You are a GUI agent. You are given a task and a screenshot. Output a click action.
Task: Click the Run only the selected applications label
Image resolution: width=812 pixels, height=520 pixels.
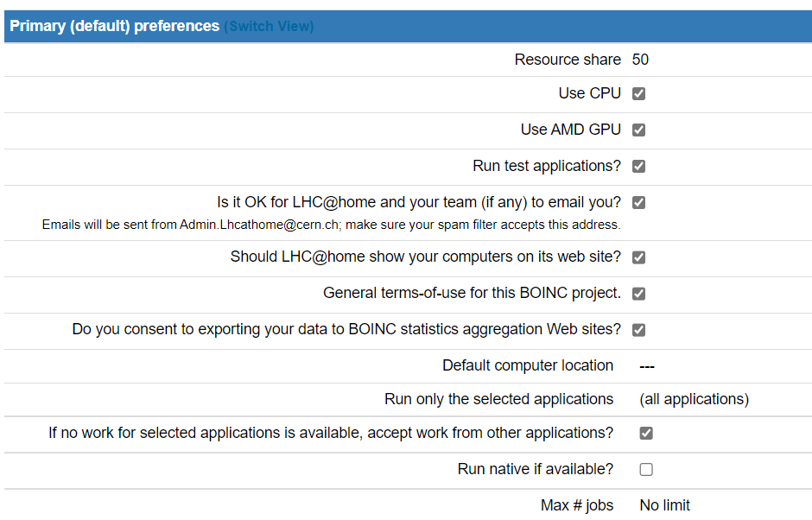click(x=498, y=399)
